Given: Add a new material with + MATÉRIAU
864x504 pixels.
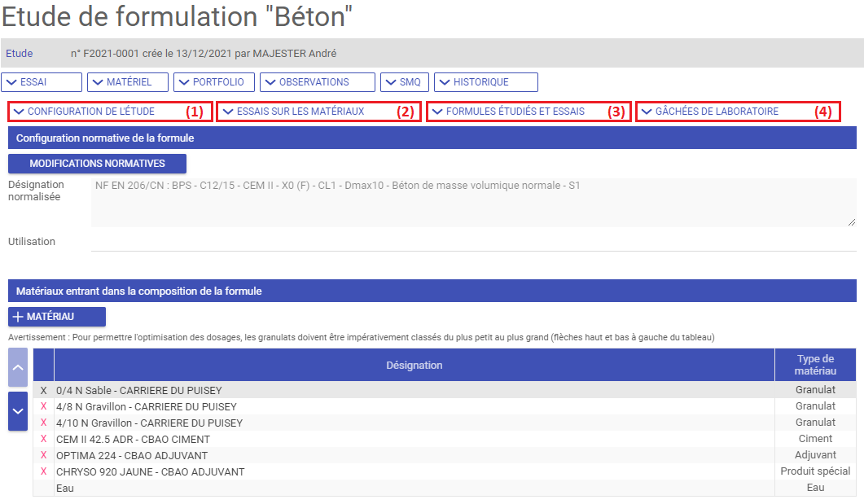Looking at the screenshot, I should point(57,317).
